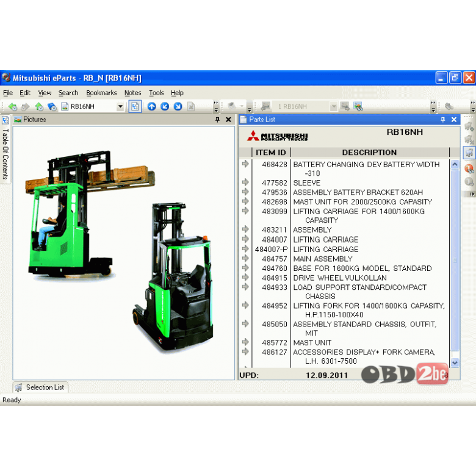Click the green up-level history arrow

click(x=39, y=107)
